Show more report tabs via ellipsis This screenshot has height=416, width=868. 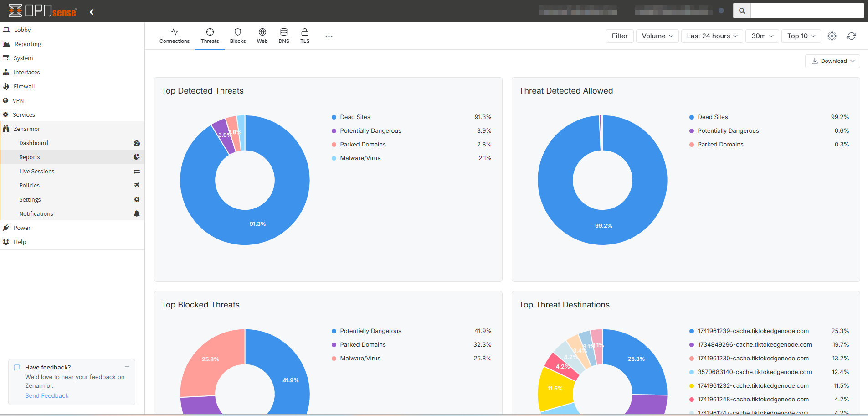coord(329,36)
